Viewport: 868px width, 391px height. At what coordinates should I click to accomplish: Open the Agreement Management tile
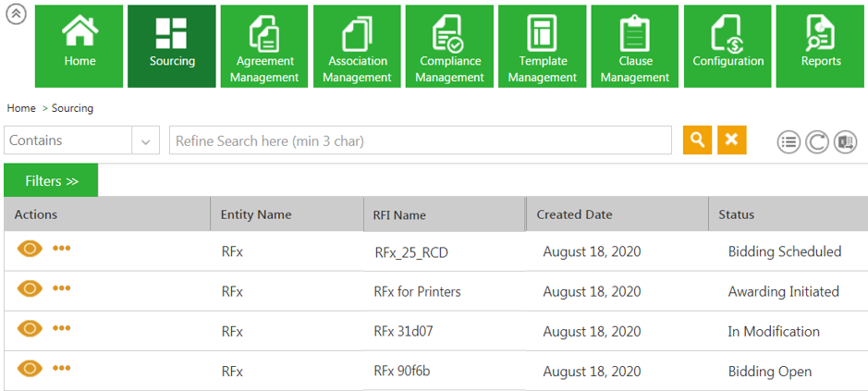click(x=264, y=46)
